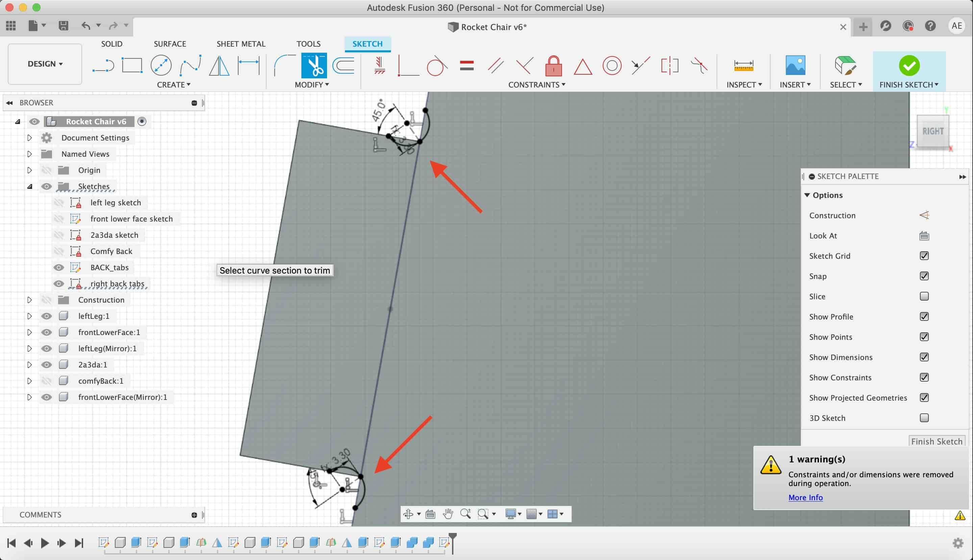Click the RIGHT face of the ViewCube
This screenshot has width=973, height=560.
[x=932, y=131]
